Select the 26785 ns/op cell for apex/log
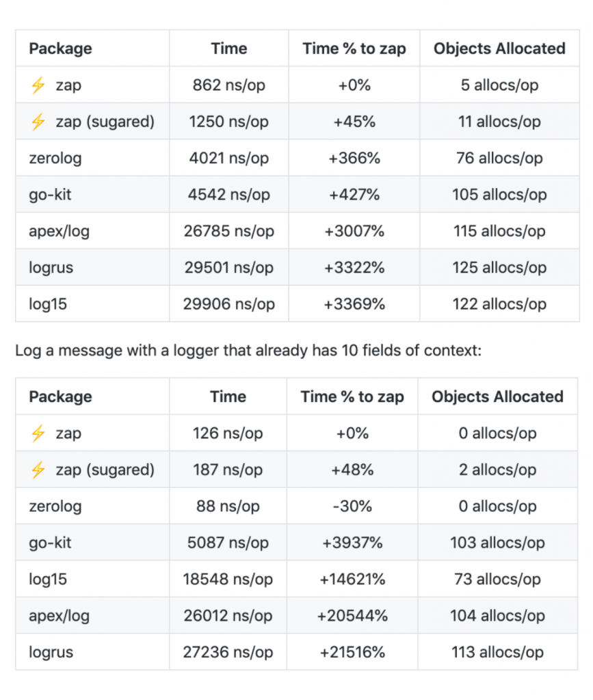The image size is (593, 700). (228, 231)
